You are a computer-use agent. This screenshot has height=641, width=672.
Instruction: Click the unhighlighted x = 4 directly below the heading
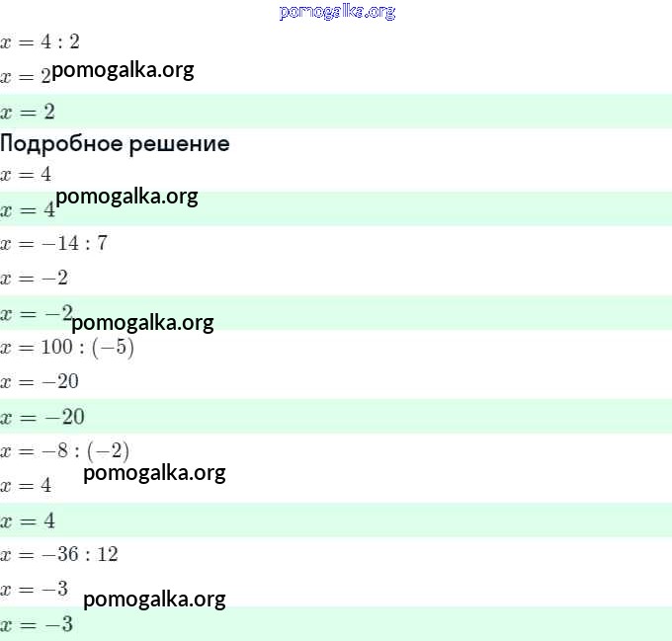click(27, 175)
